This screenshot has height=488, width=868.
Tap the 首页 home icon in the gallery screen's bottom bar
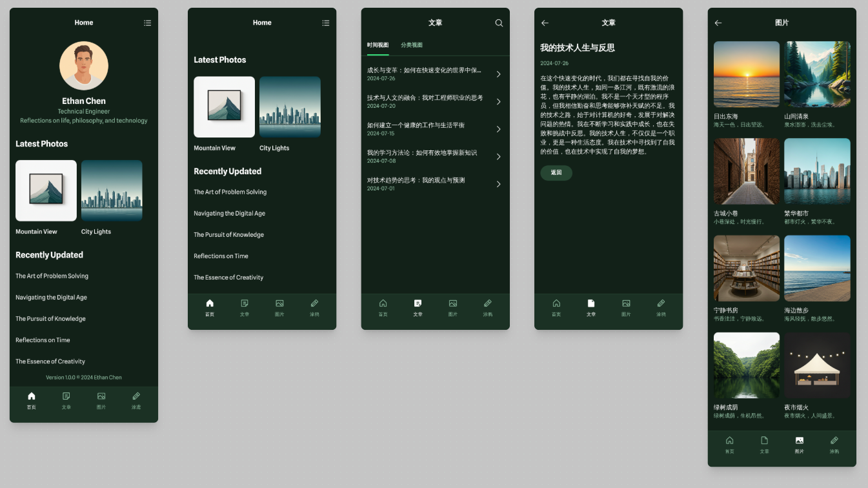pos(730,440)
